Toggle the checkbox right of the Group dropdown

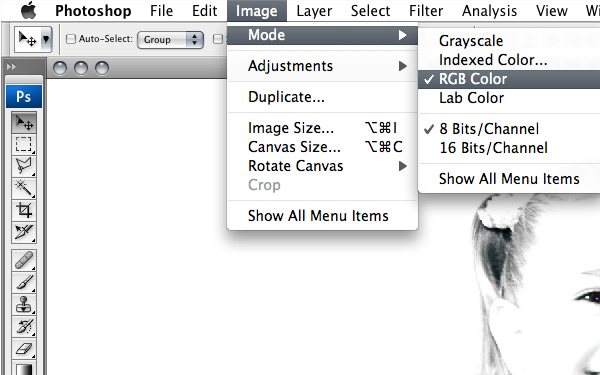point(218,39)
